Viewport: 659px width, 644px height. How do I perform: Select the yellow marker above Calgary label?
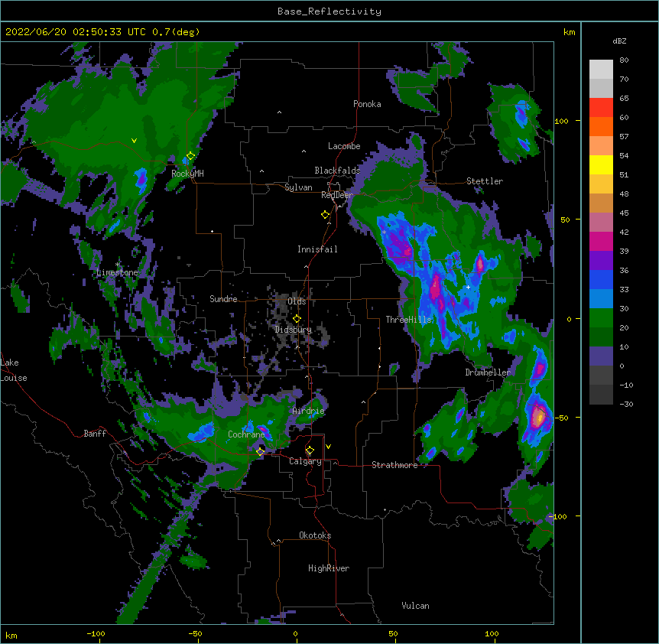310,450
